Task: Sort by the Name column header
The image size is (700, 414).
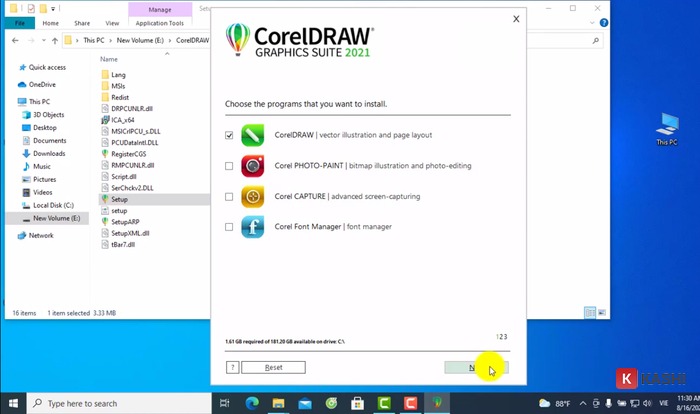Action: (108, 59)
